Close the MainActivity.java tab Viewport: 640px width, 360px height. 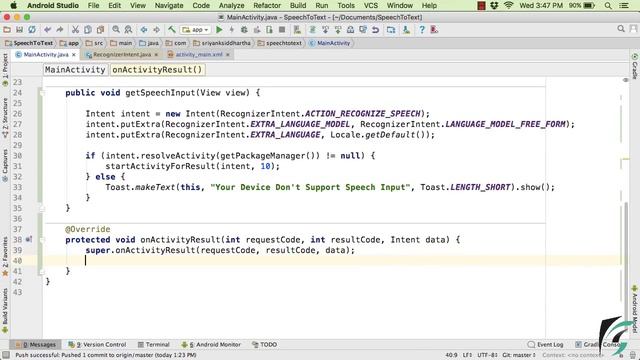74,55
